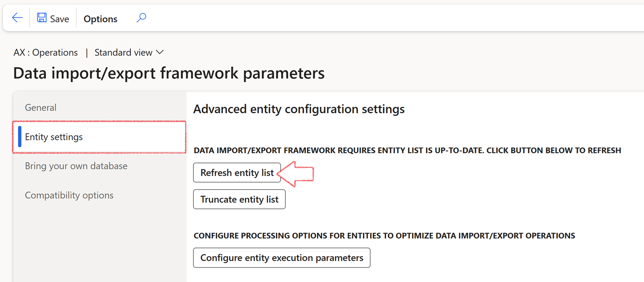Open the Bring your own database tab

coord(76,166)
